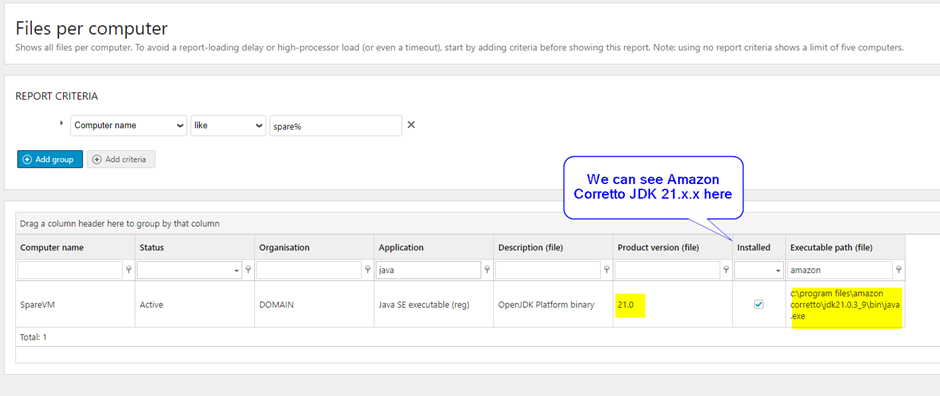This screenshot has width=940, height=396.
Task: Select the SpareVM computer name cell
Action: 75,304
